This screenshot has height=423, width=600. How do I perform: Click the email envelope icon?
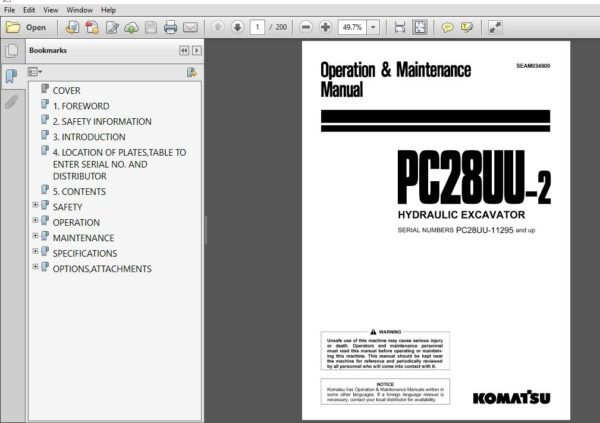pyautogui.click(x=190, y=28)
